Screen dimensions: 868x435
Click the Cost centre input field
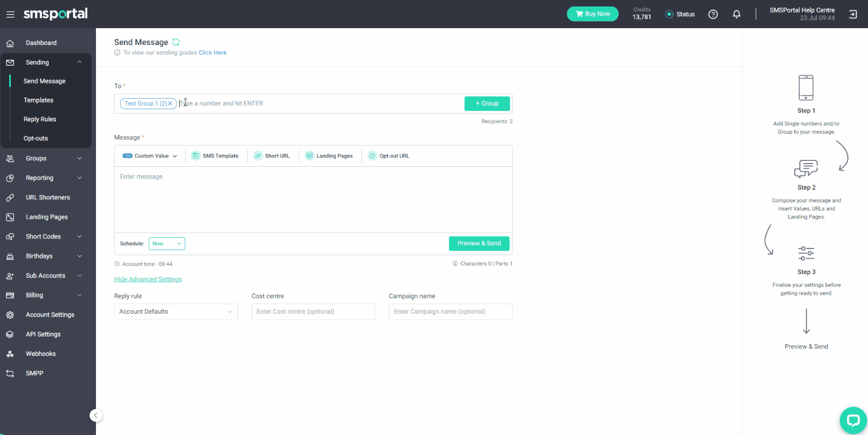(x=313, y=311)
